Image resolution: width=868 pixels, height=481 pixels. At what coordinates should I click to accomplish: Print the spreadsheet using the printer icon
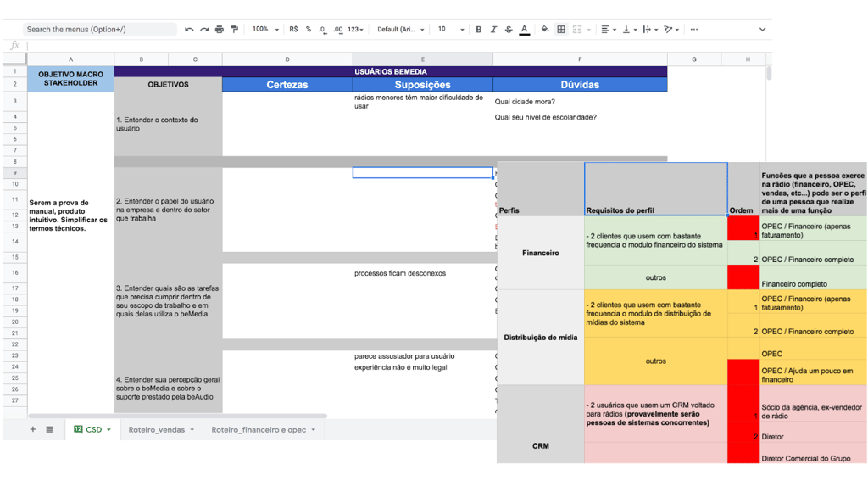point(220,30)
